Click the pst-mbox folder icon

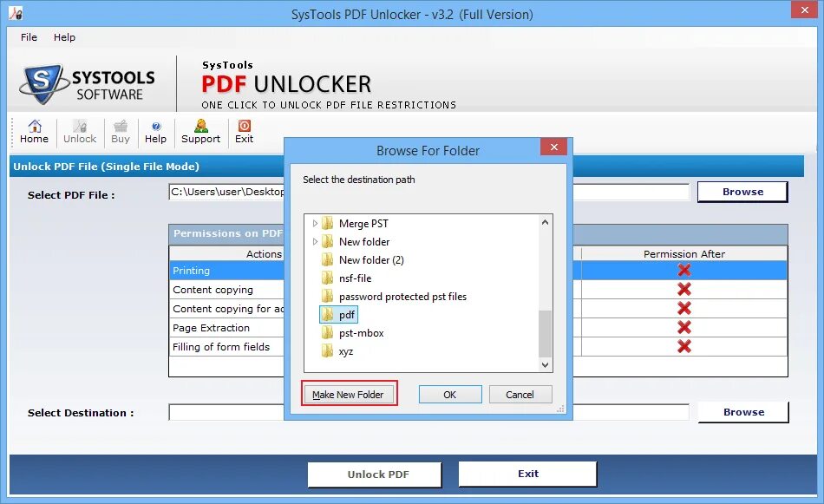coord(327,332)
